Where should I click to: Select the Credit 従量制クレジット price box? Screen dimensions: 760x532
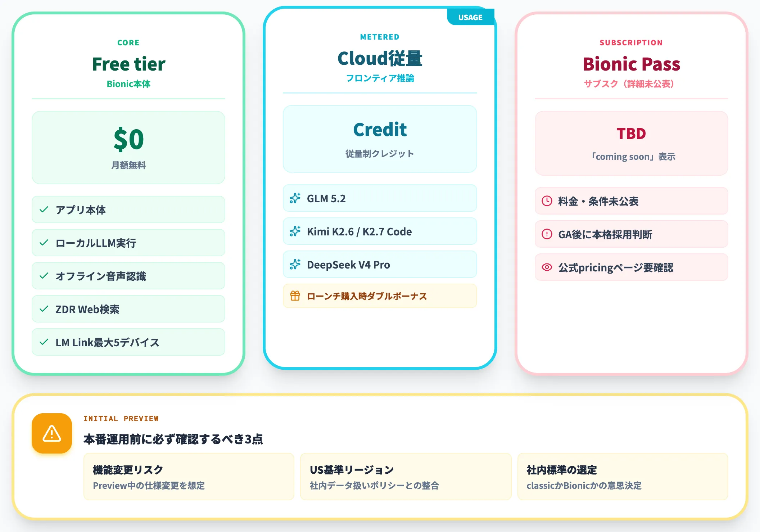(380, 139)
